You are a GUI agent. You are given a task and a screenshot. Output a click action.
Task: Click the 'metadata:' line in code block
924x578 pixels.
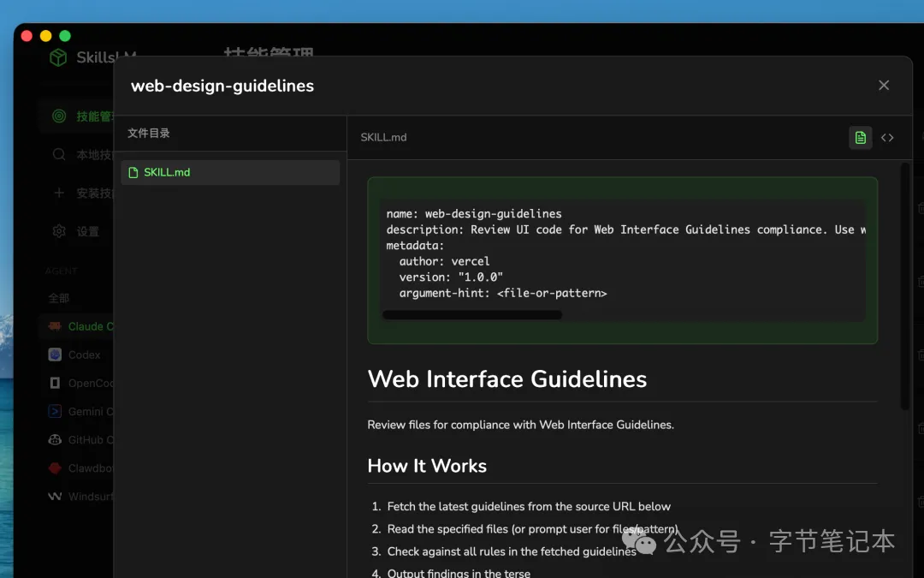tap(415, 246)
